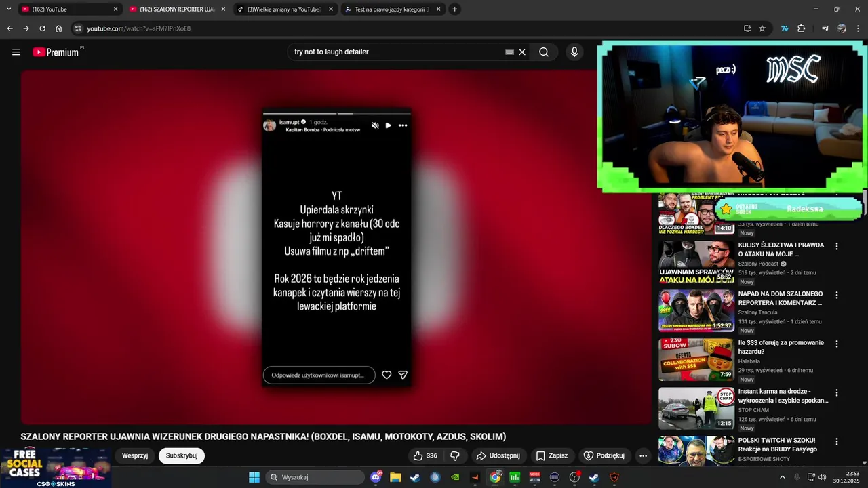Subscribe with the Subskrybuj button
The width and height of the screenshot is (868, 488).
pos(182,455)
